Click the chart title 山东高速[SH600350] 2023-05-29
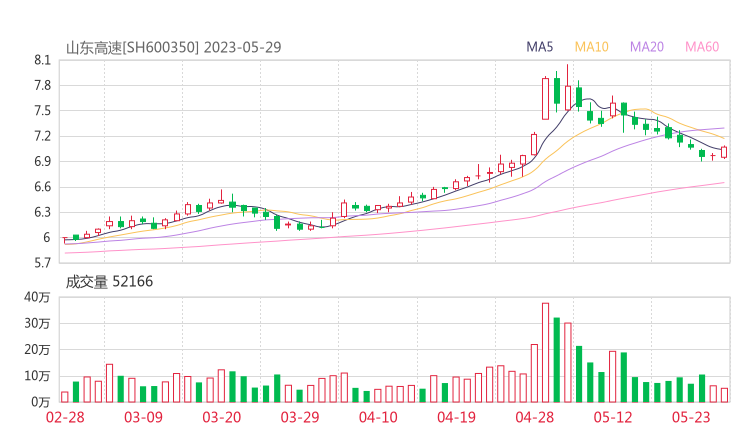 (174, 48)
